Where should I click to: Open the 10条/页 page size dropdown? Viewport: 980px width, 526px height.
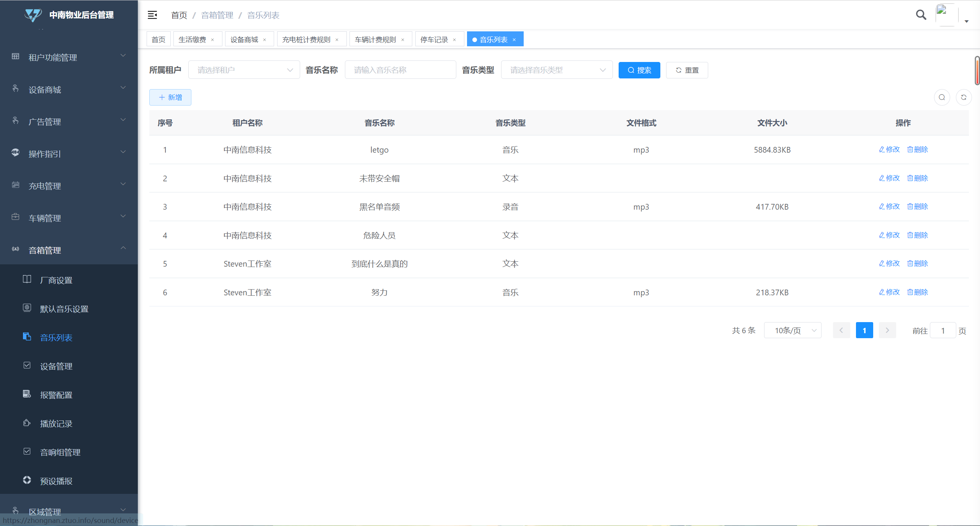[792, 330]
